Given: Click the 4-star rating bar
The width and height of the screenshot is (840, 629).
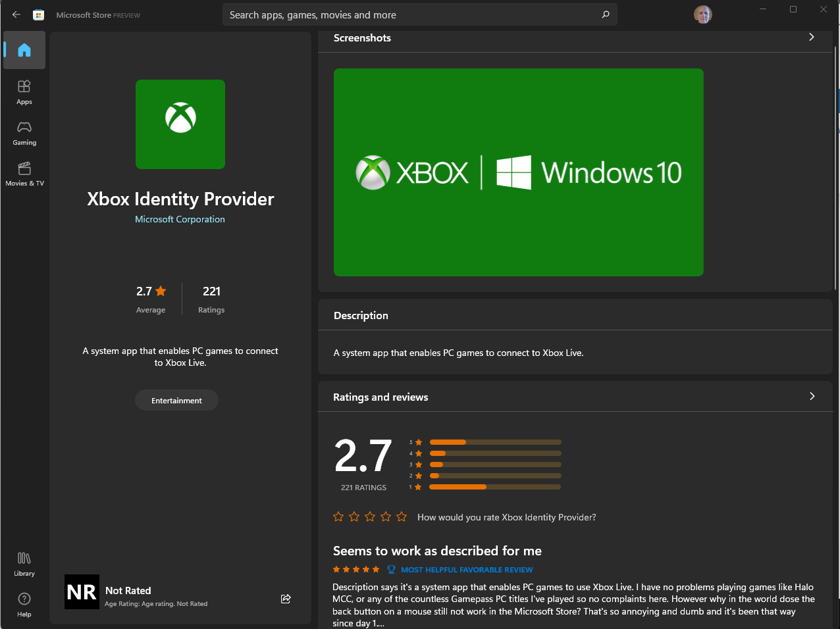Looking at the screenshot, I should click(x=496, y=453).
